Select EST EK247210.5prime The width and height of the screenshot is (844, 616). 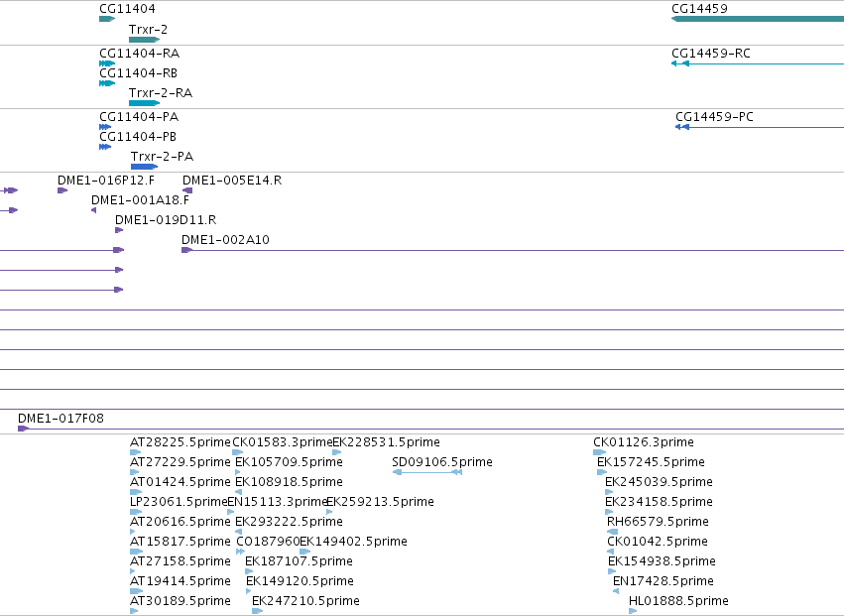[x=305, y=602]
